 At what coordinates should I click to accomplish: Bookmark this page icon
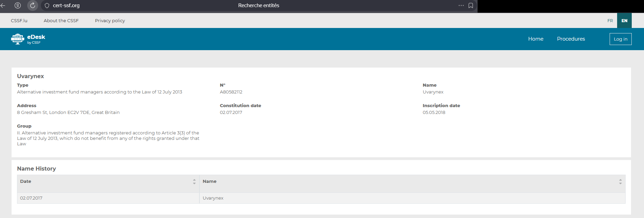[x=471, y=5]
